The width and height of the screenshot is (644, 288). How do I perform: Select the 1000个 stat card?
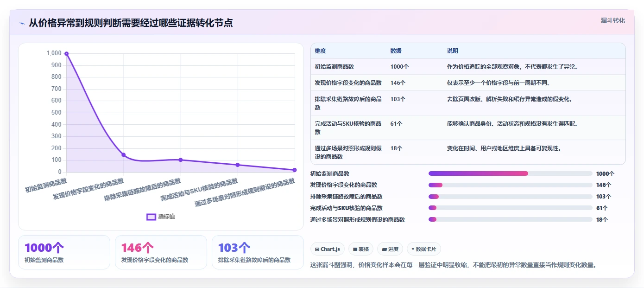pos(64,252)
